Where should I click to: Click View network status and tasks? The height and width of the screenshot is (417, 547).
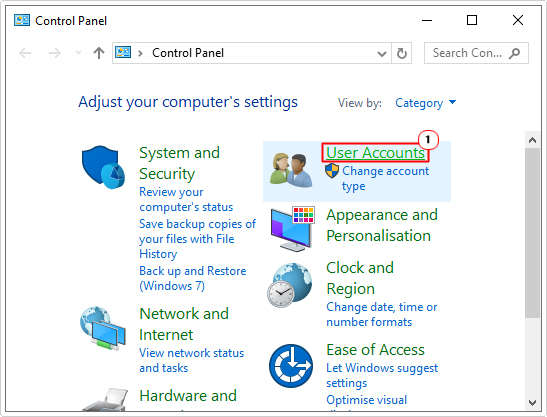pyautogui.click(x=192, y=360)
